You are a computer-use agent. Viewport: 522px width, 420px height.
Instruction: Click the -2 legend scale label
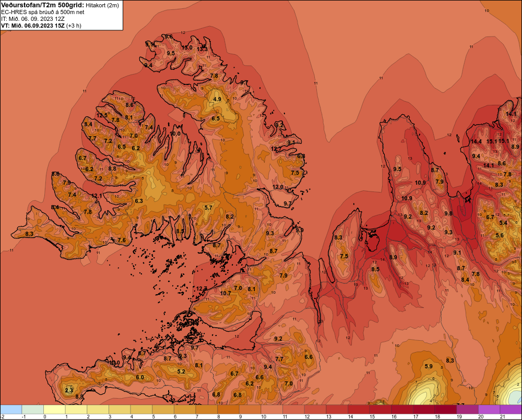pyautogui.click(x=2, y=417)
